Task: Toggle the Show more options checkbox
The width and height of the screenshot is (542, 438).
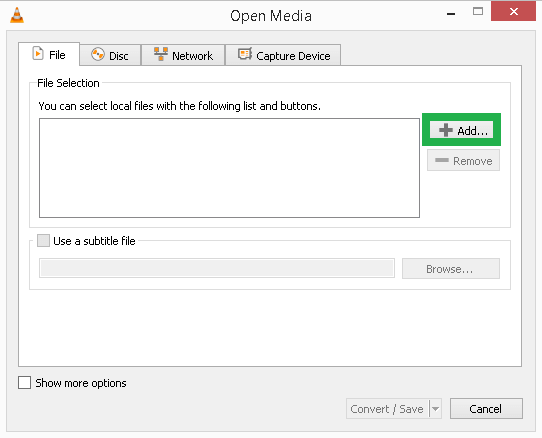Action: pos(24,383)
